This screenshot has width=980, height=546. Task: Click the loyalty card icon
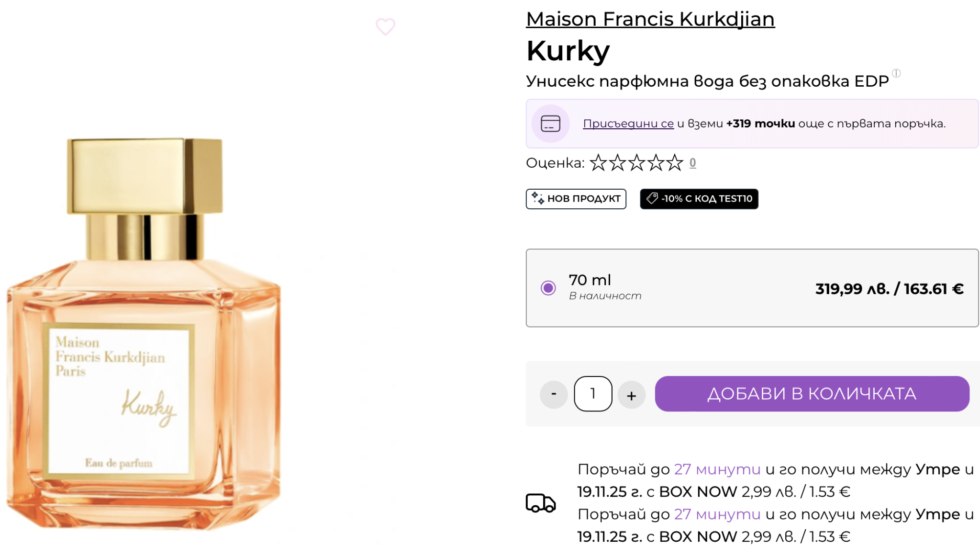pyautogui.click(x=550, y=124)
